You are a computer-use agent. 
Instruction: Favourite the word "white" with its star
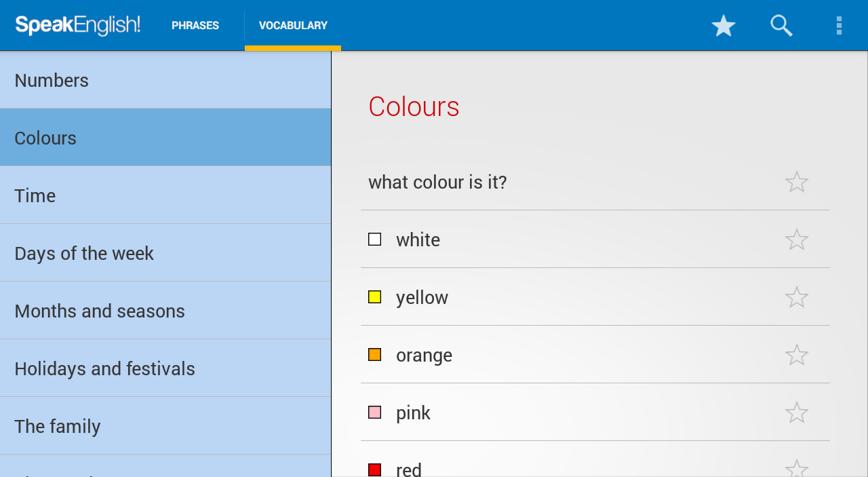pos(796,240)
